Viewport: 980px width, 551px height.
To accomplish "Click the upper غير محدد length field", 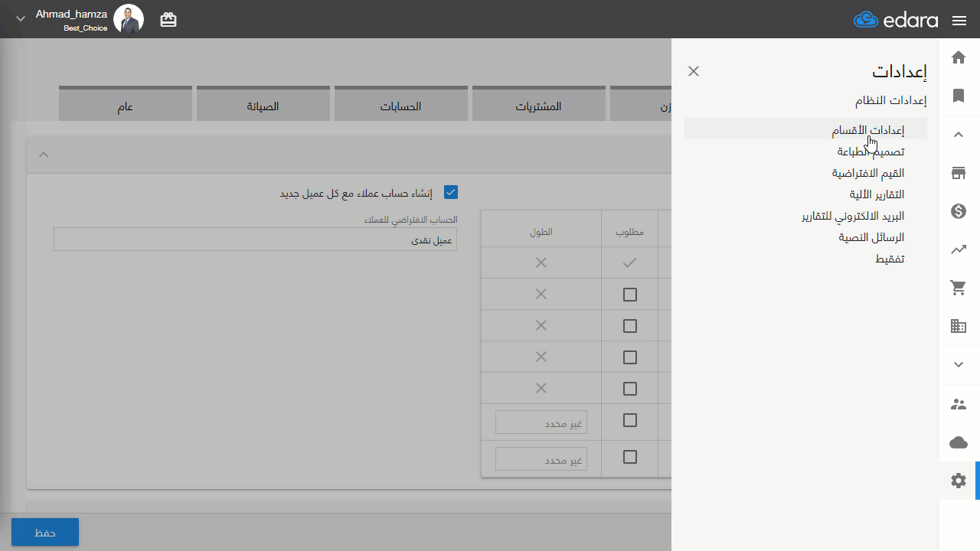I will click(541, 422).
